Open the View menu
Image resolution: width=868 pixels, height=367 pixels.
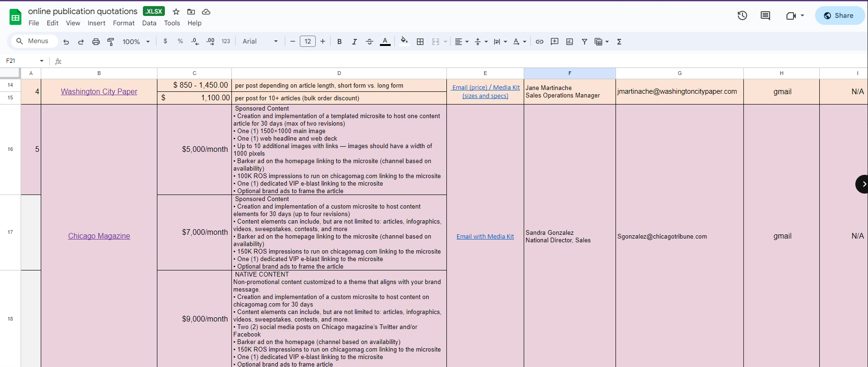click(73, 23)
